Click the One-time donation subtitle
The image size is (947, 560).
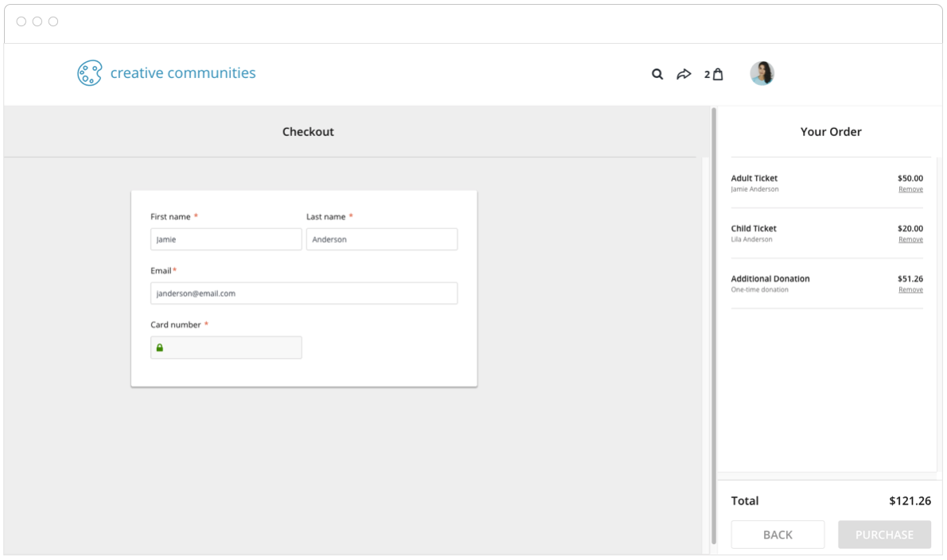click(759, 290)
